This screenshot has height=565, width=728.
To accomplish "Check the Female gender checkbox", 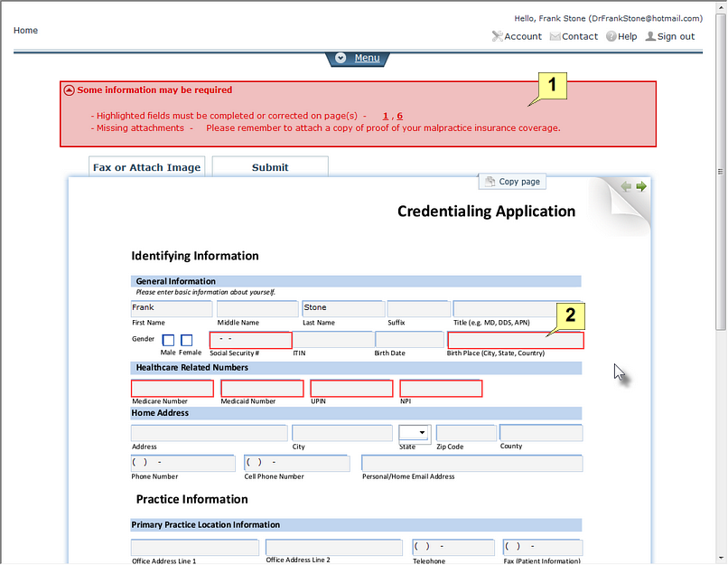I will point(187,339).
